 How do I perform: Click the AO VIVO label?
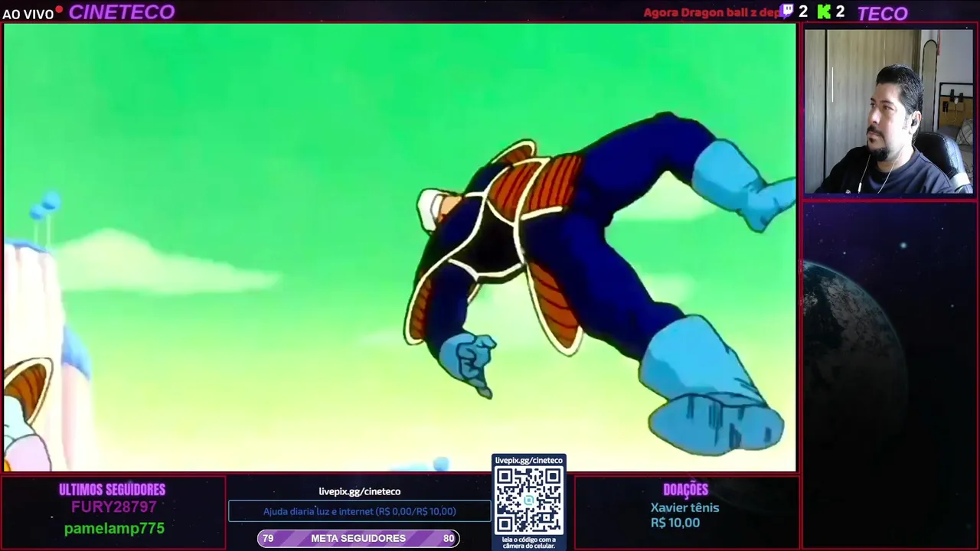coord(28,14)
